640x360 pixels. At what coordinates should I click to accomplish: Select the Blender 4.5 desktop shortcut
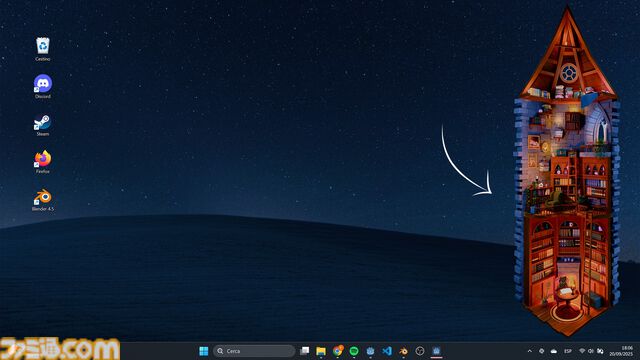[x=43, y=200]
